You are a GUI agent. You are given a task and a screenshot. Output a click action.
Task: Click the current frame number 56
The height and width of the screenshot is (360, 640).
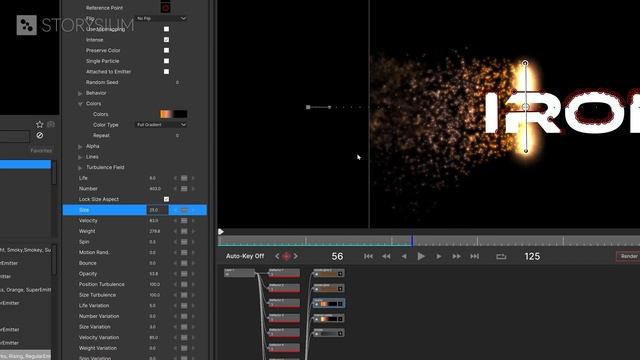coord(337,256)
